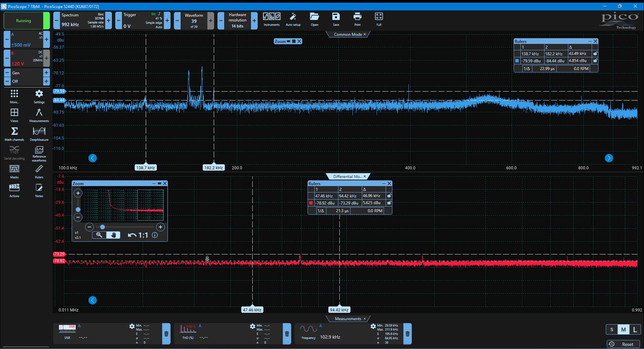The height and width of the screenshot is (349, 644).
Task: Run Auto setup
Action: (x=293, y=19)
